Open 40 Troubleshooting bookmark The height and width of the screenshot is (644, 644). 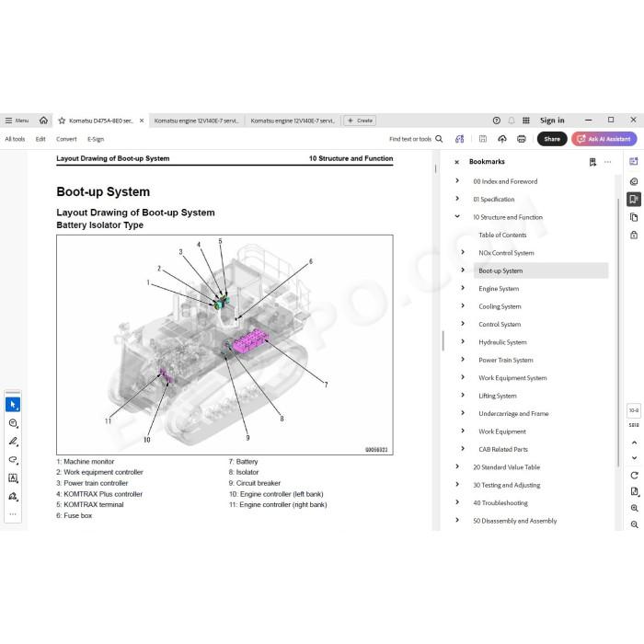click(x=500, y=502)
